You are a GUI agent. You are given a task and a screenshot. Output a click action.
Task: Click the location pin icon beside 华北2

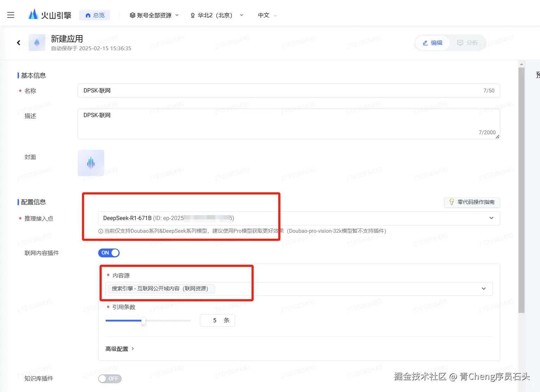193,15
